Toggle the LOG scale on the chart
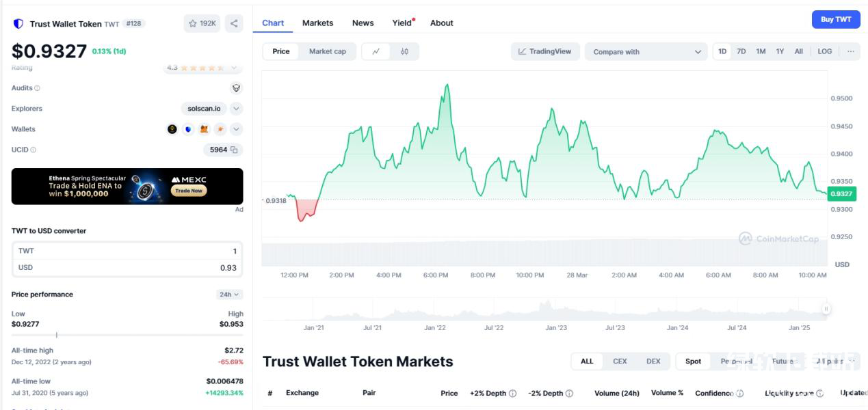Image resolution: width=868 pixels, height=410 pixels. pyautogui.click(x=825, y=52)
